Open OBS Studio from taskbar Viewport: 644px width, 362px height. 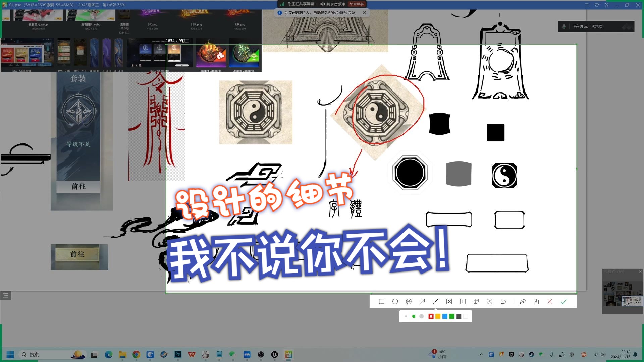click(x=261, y=354)
